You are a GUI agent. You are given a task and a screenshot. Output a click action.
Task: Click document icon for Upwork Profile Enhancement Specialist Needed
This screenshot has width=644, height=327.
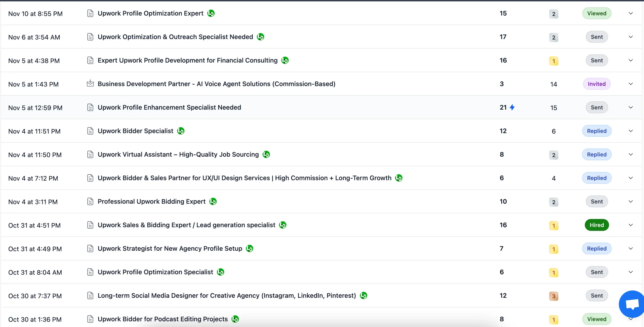[x=90, y=108]
